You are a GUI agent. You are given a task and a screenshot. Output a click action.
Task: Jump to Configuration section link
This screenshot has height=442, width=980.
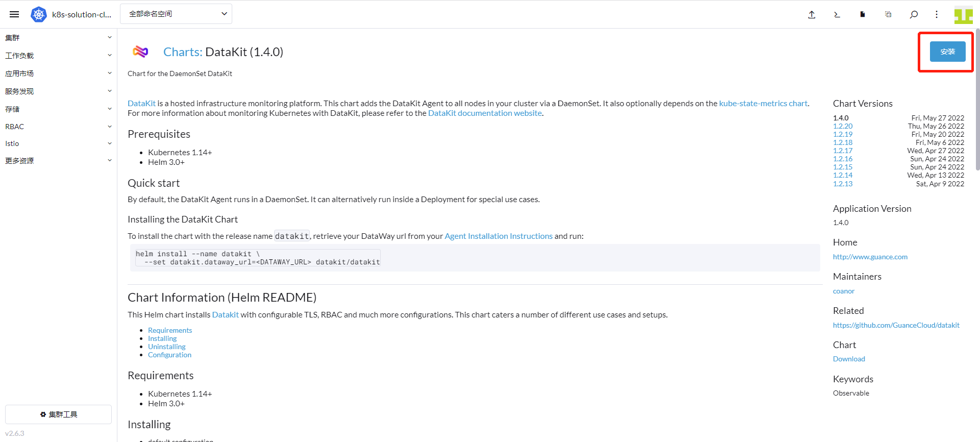(169, 355)
